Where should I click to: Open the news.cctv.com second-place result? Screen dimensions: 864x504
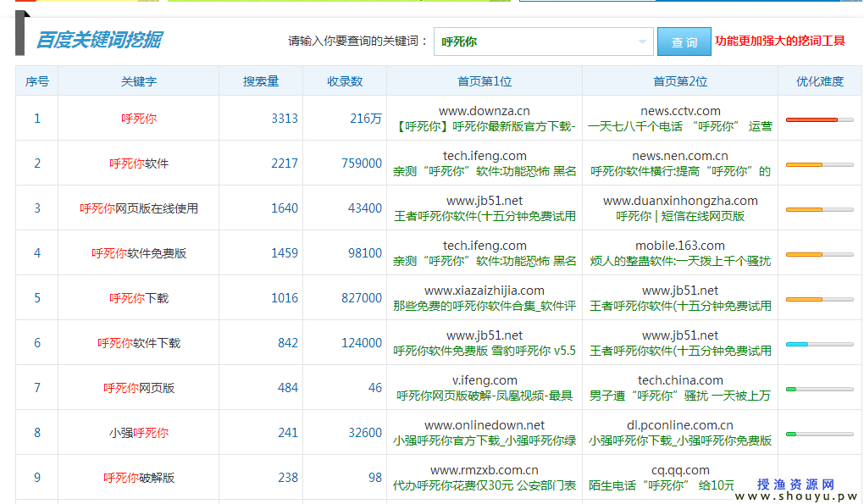pyautogui.click(x=680, y=111)
